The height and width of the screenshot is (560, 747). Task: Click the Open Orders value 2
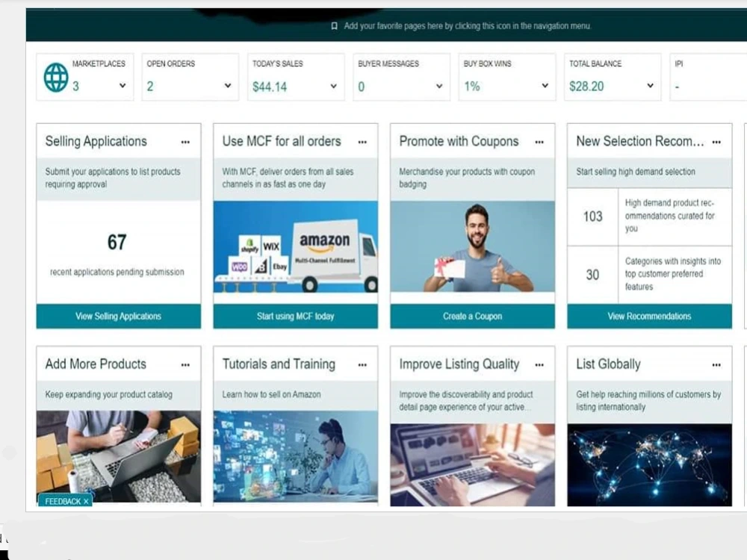[150, 86]
